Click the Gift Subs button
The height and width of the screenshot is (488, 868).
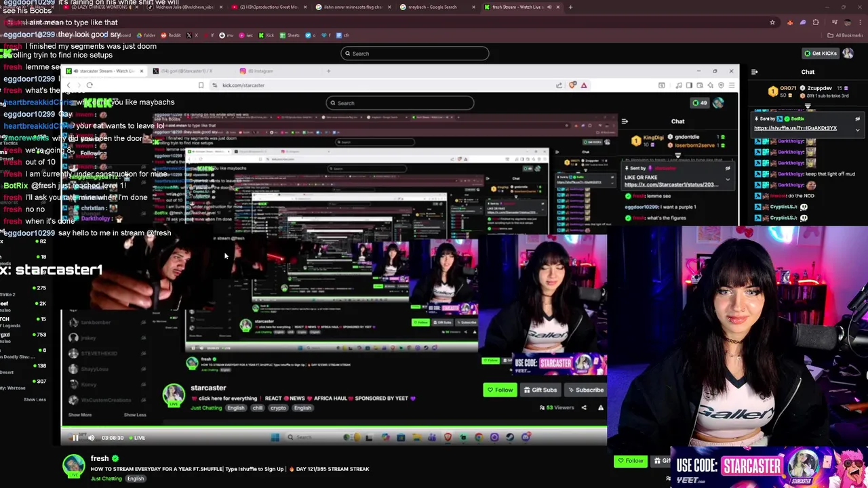click(540, 390)
